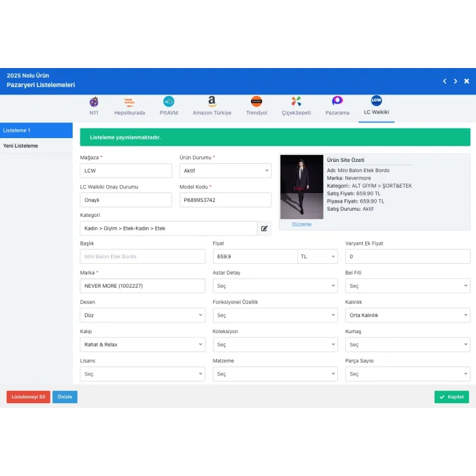The width and height of the screenshot is (476, 476).
Task: Select the Trendyol marketplace icon
Action: pyautogui.click(x=256, y=101)
